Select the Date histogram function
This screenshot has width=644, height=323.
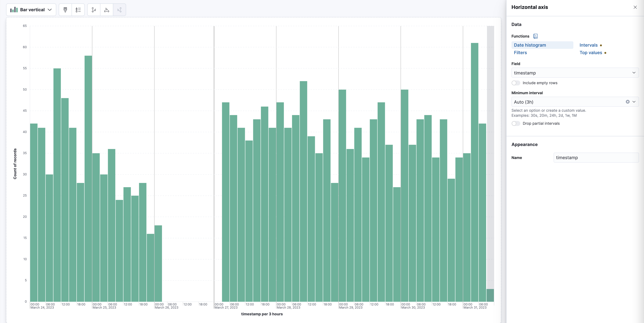(530, 45)
